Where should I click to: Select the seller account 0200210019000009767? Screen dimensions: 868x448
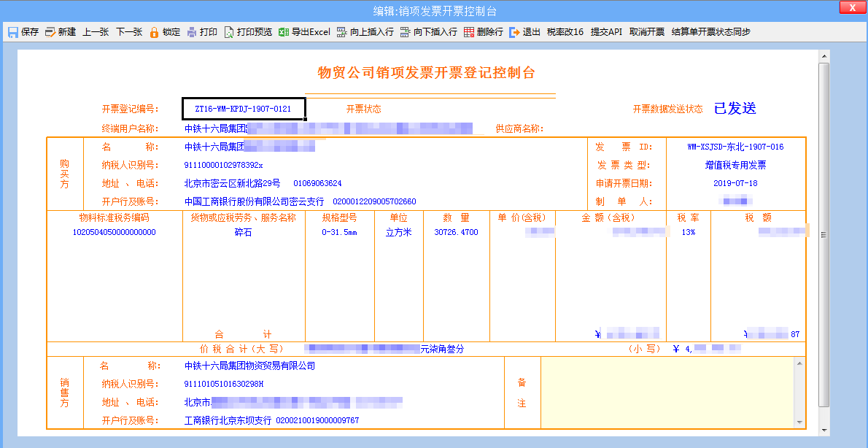(317, 420)
